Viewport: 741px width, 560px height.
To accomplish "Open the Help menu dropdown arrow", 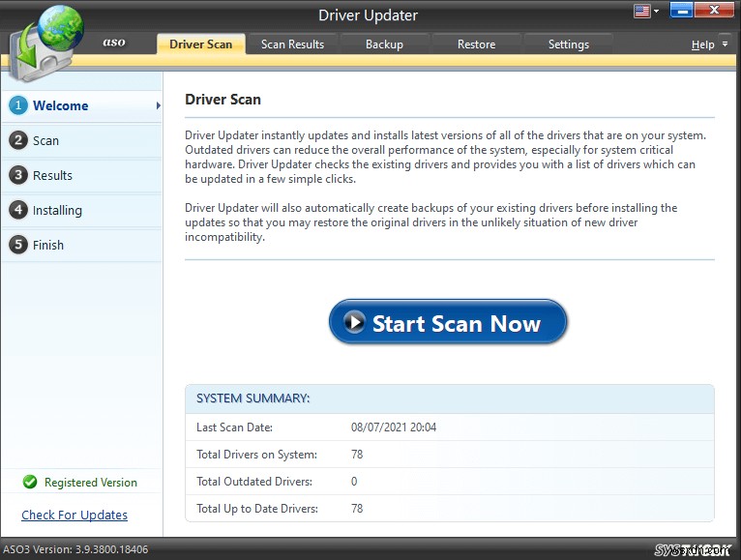I will (725, 44).
